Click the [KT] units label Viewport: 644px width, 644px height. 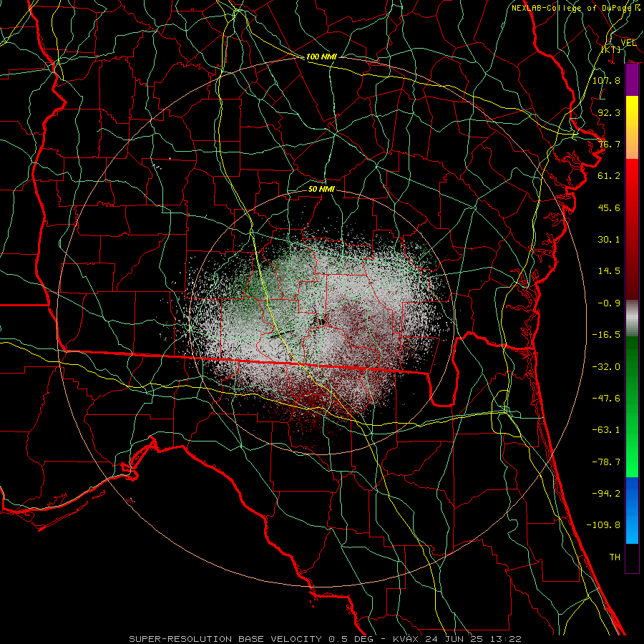click(611, 49)
